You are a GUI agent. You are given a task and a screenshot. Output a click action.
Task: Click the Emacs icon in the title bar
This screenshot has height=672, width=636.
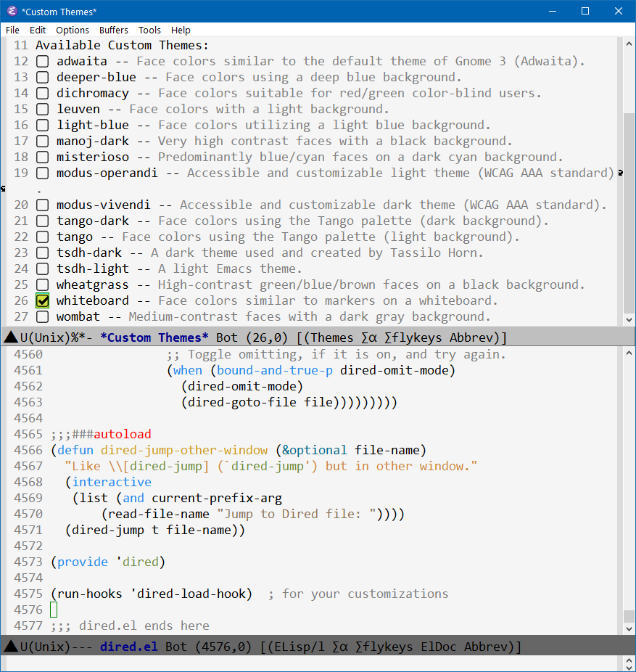coord(12,11)
